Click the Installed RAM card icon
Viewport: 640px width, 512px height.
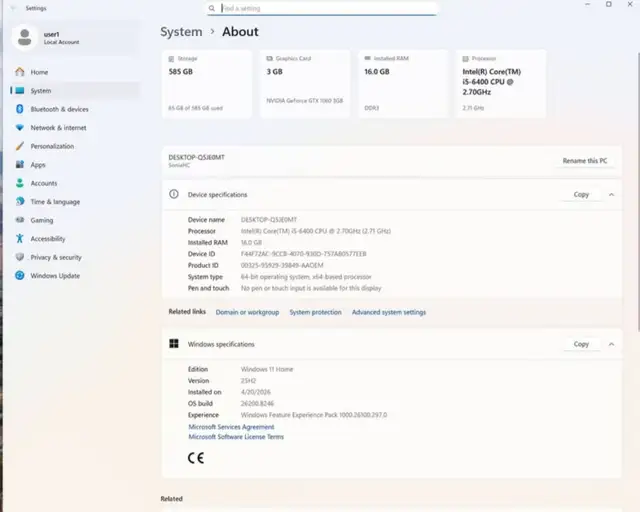coord(367,58)
